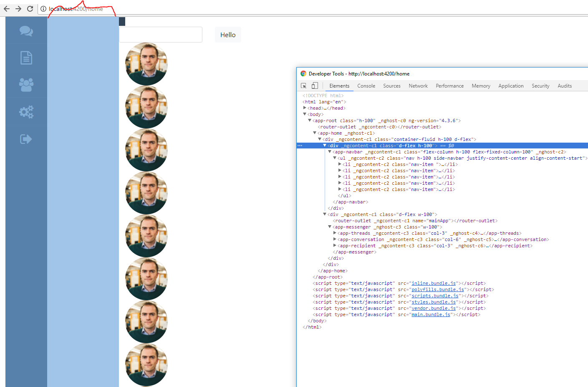Open the inline.bundle.js script link

pyautogui.click(x=434, y=283)
